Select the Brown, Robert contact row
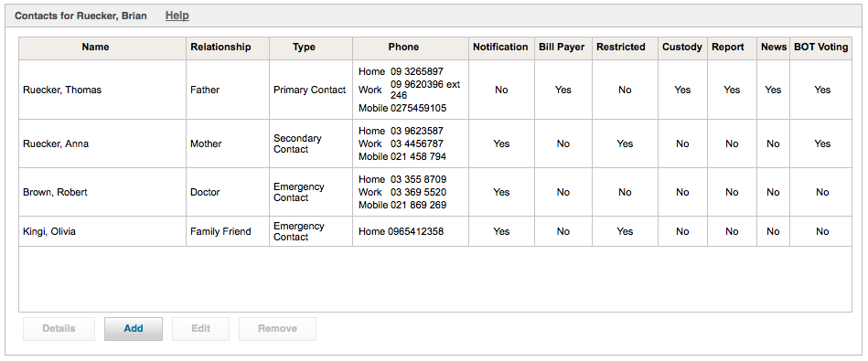Image resolution: width=868 pixels, height=361 pixels. click(x=435, y=192)
